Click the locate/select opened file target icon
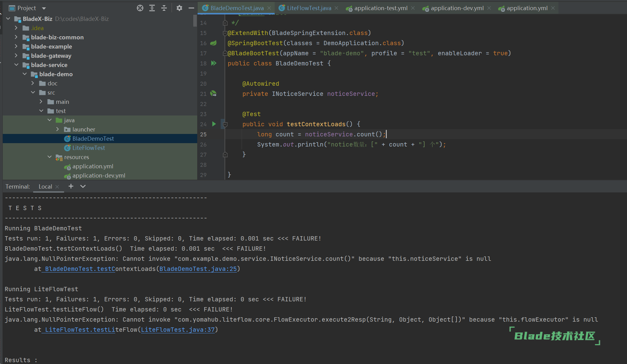The height and width of the screenshot is (364, 627). (x=140, y=8)
